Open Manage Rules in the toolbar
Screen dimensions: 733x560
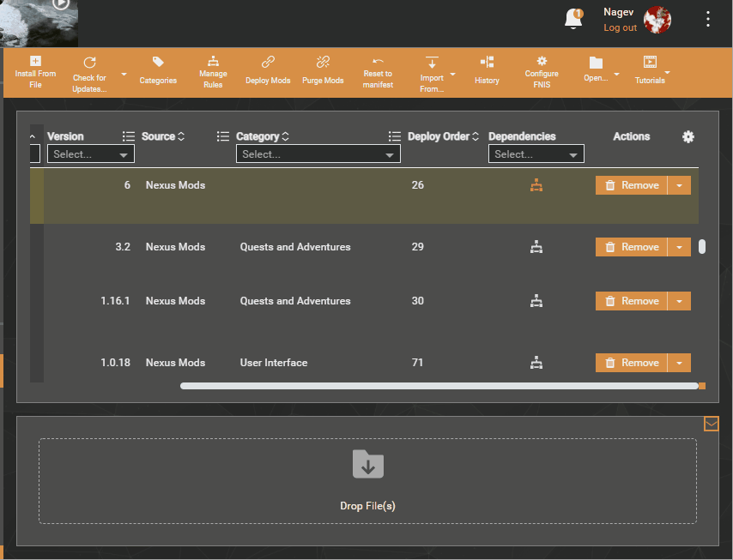213,72
